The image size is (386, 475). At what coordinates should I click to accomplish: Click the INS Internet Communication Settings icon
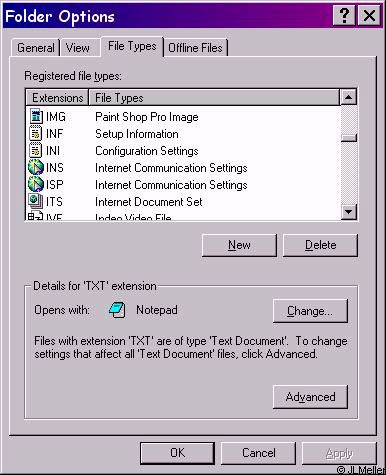coord(36,167)
